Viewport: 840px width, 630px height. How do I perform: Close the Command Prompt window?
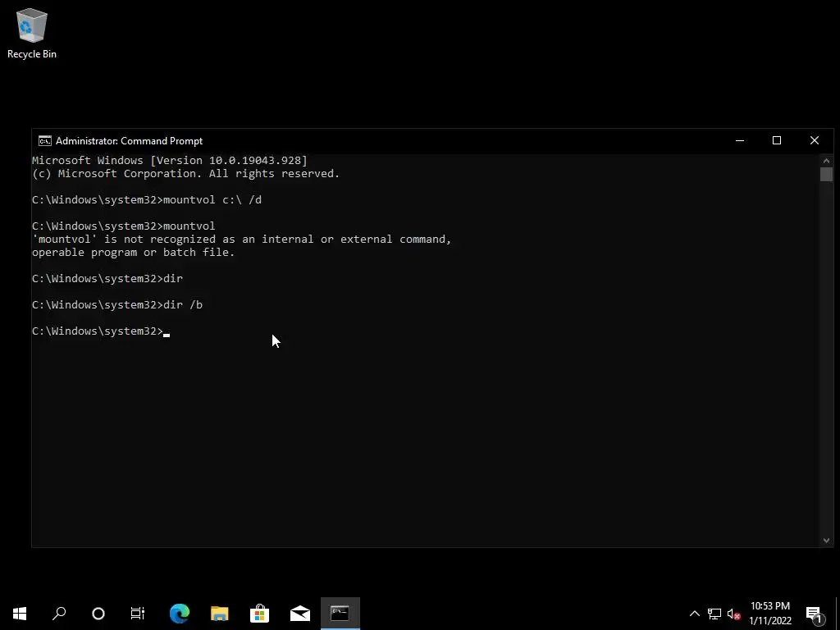(815, 141)
